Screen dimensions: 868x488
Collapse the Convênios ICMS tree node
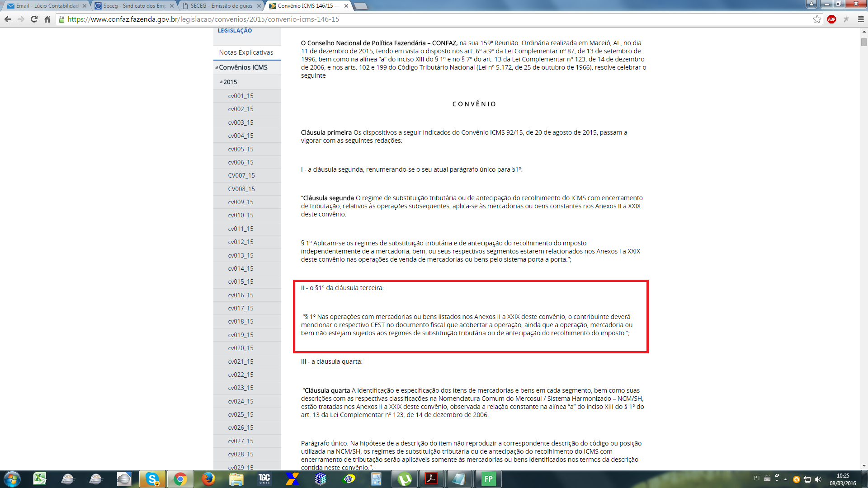pyautogui.click(x=217, y=67)
